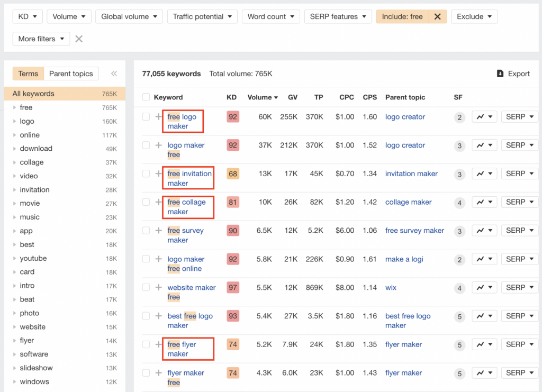Open the Global volume filter dropdown
This screenshot has width=542, height=392.
(129, 16)
